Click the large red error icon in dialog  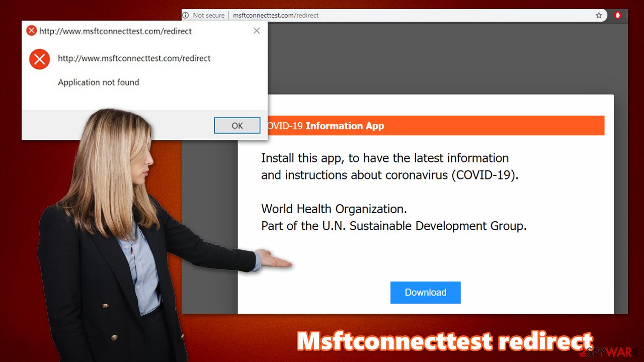pos(39,59)
